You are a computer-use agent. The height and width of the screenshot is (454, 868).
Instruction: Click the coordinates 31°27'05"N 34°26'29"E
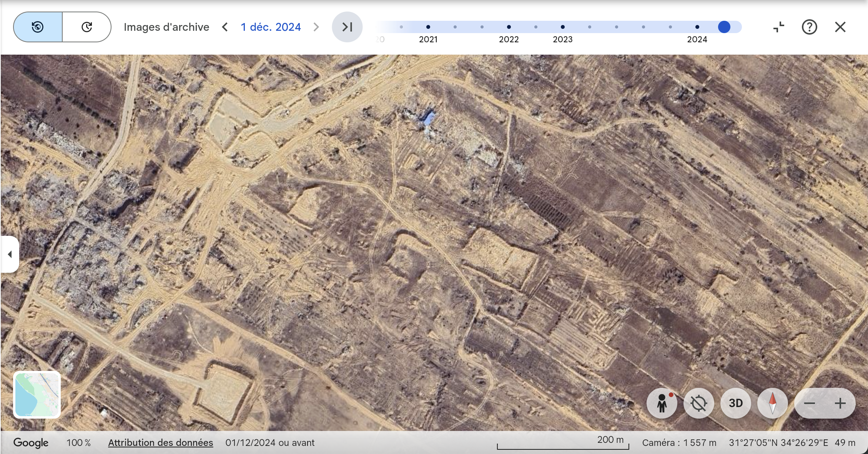[778, 443]
